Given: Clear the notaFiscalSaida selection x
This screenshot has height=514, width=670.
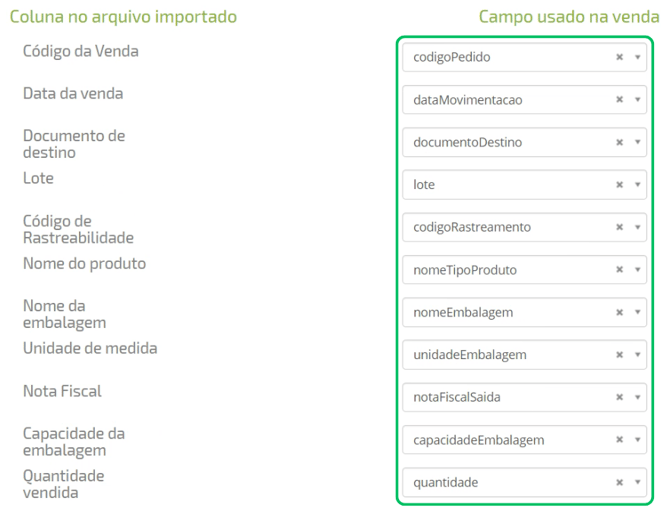Looking at the screenshot, I should (x=620, y=398).
